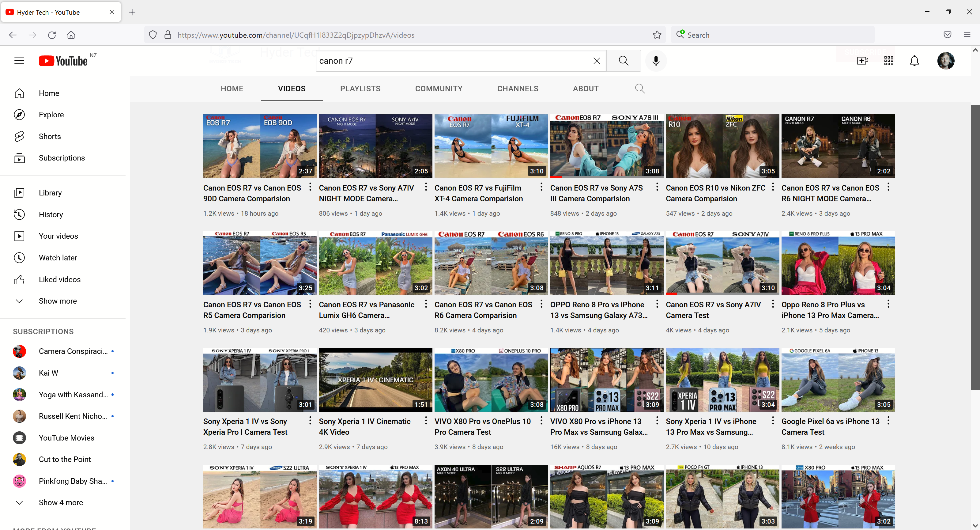Open the YouTube guide hamburger menu
980x530 pixels.
pyautogui.click(x=19, y=60)
